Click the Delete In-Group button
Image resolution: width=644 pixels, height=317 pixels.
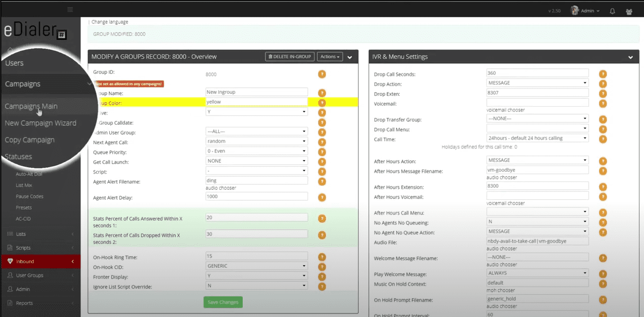(x=290, y=56)
